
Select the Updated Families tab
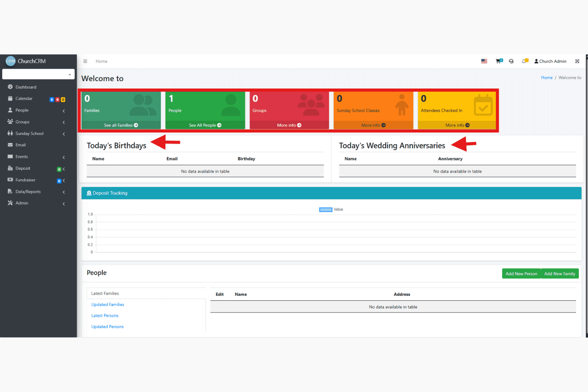click(x=108, y=305)
